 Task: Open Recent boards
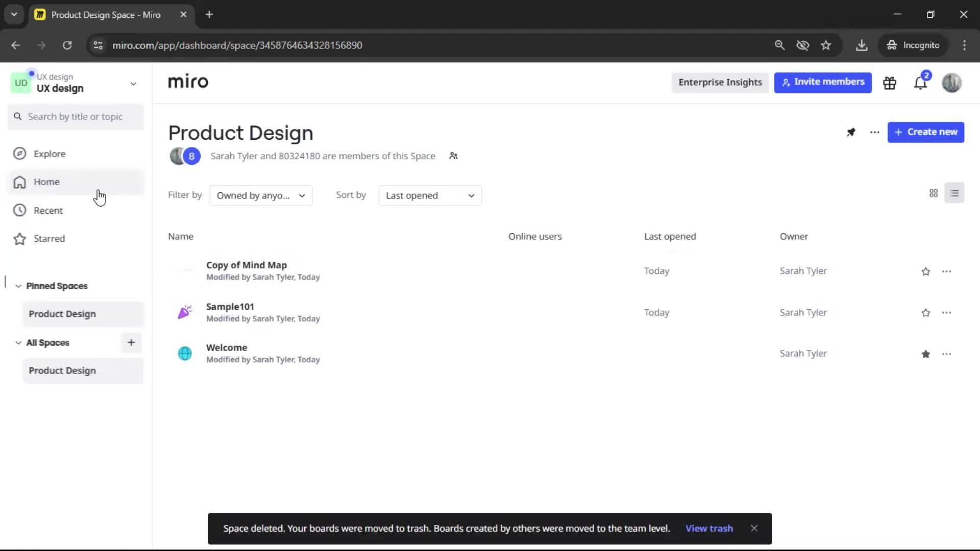pyautogui.click(x=77, y=210)
